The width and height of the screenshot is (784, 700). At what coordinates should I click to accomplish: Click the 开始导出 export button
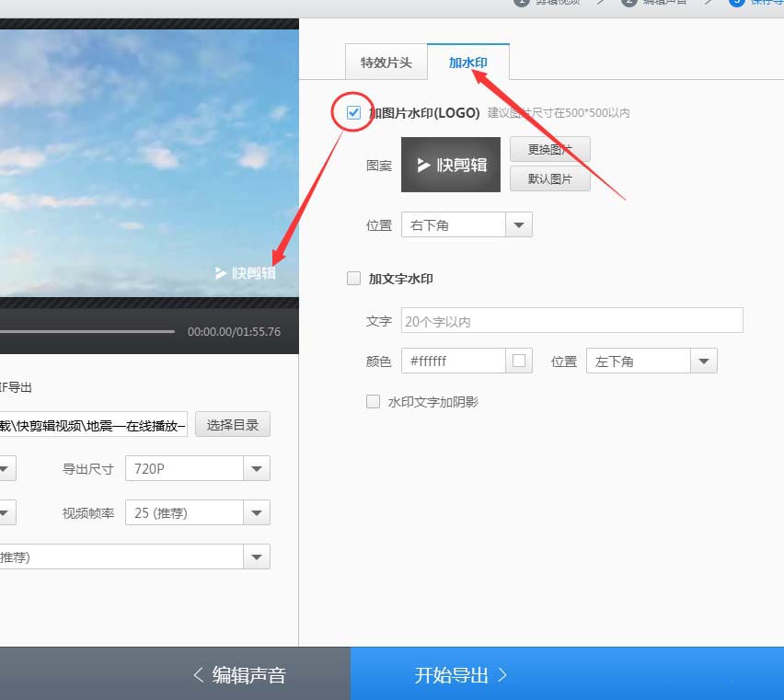point(460,673)
